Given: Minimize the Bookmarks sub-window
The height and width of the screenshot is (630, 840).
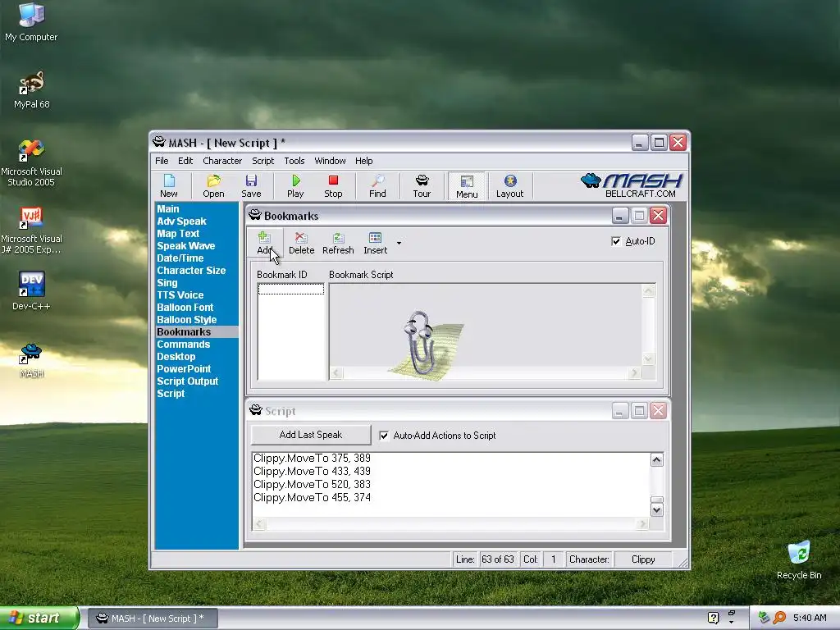Looking at the screenshot, I should (620, 216).
